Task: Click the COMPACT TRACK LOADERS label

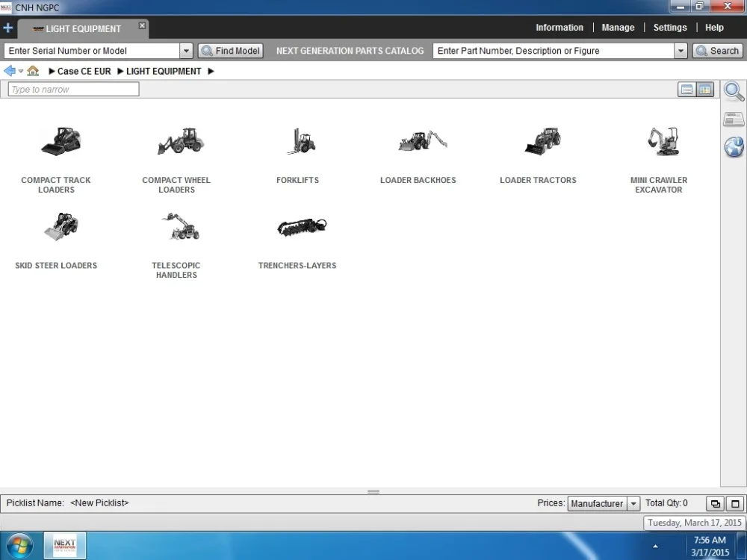Action: [56, 184]
